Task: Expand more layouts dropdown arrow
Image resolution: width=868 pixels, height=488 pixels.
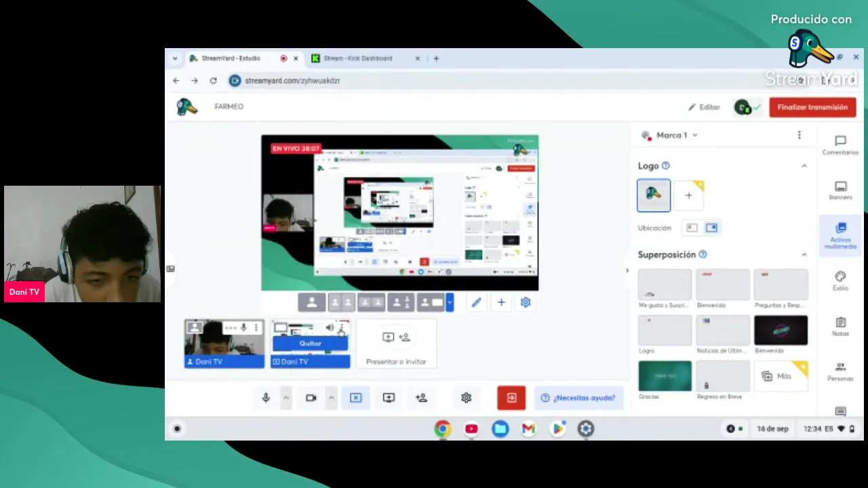Action: 450,302
